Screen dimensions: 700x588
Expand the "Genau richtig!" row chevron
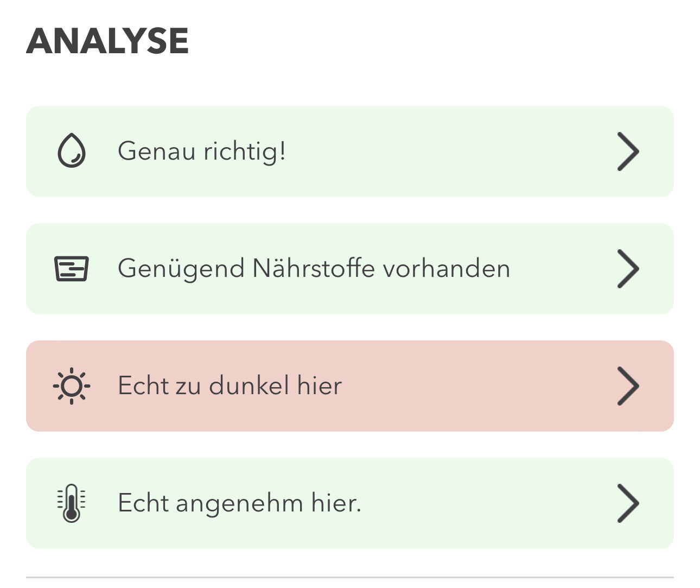coord(628,152)
